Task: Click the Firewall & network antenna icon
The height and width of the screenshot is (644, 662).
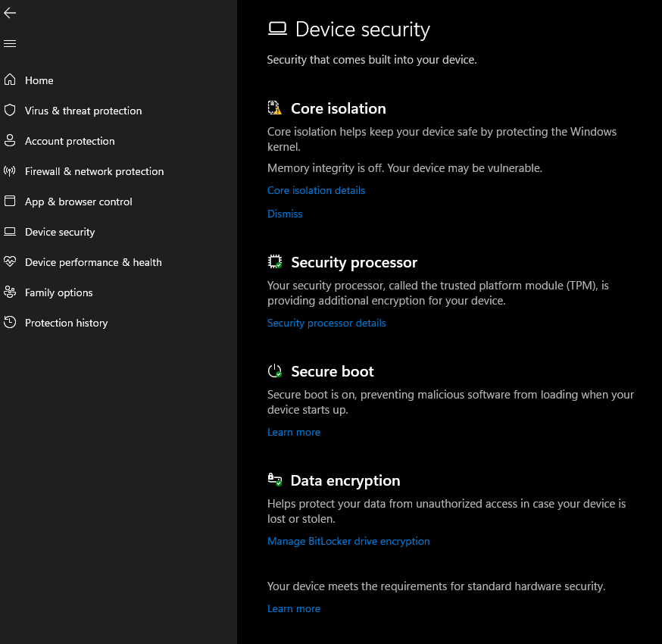Action: coord(10,170)
